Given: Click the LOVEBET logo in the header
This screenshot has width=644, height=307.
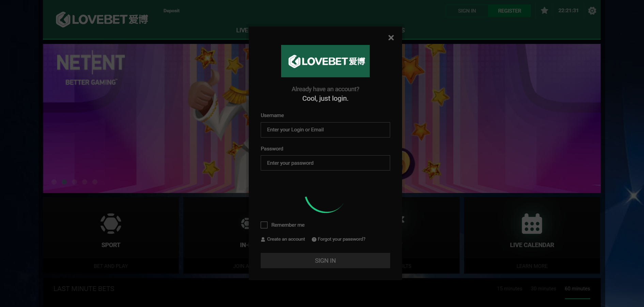Looking at the screenshot, I should [x=102, y=19].
